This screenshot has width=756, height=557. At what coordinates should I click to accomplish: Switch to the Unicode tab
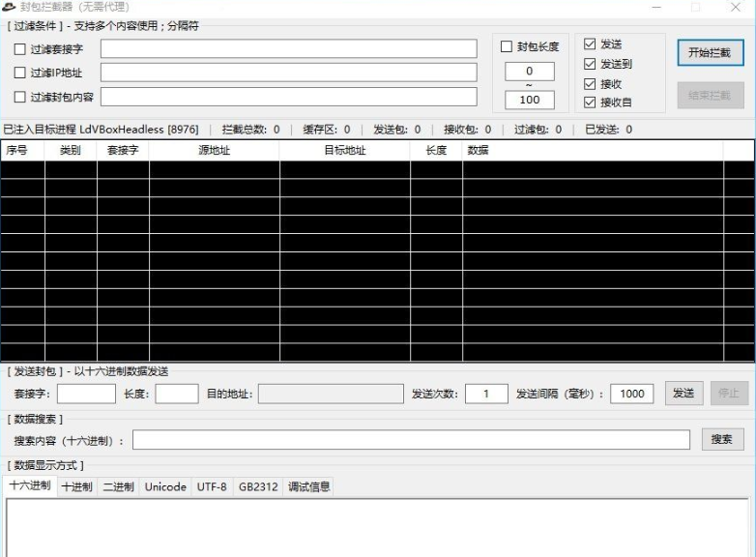pyautogui.click(x=165, y=486)
